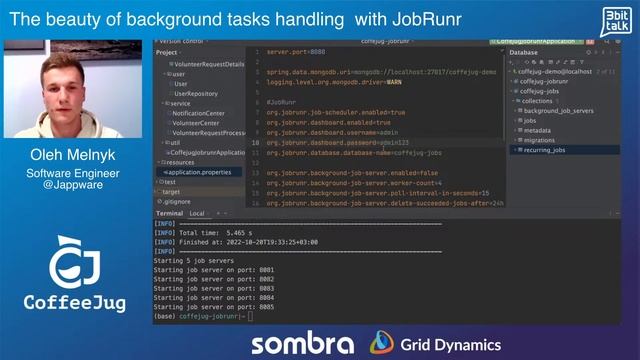Click the sombra sponsor logo
Screen dimensions: 640x360
coord(302,343)
